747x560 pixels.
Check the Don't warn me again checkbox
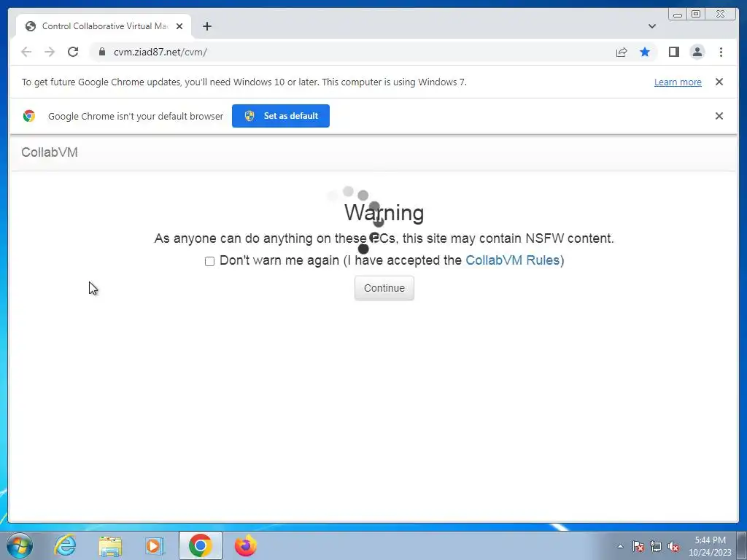pos(209,261)
